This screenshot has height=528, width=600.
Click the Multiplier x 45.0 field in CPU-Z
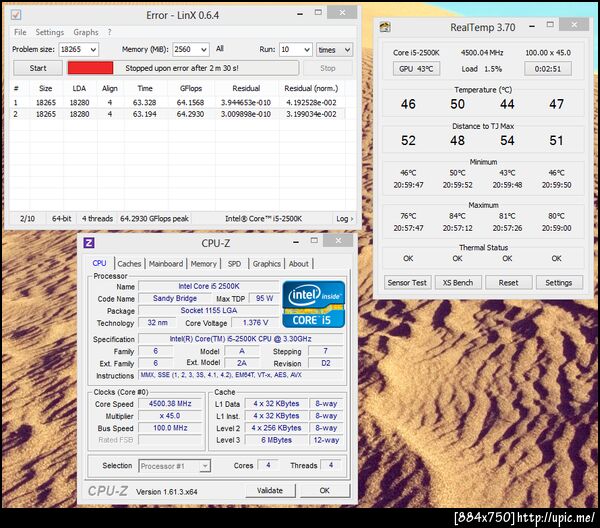point(170,416)
